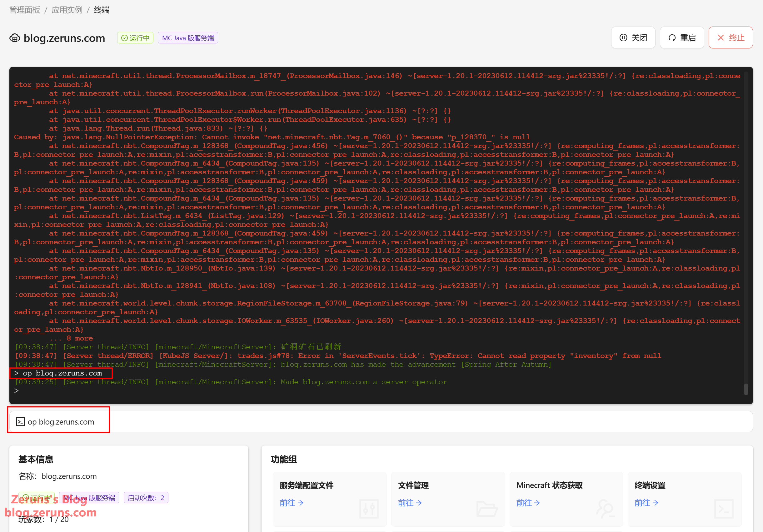Click the 关闭 (shut down) button
763x532 pixels.
tap(633, 37)
